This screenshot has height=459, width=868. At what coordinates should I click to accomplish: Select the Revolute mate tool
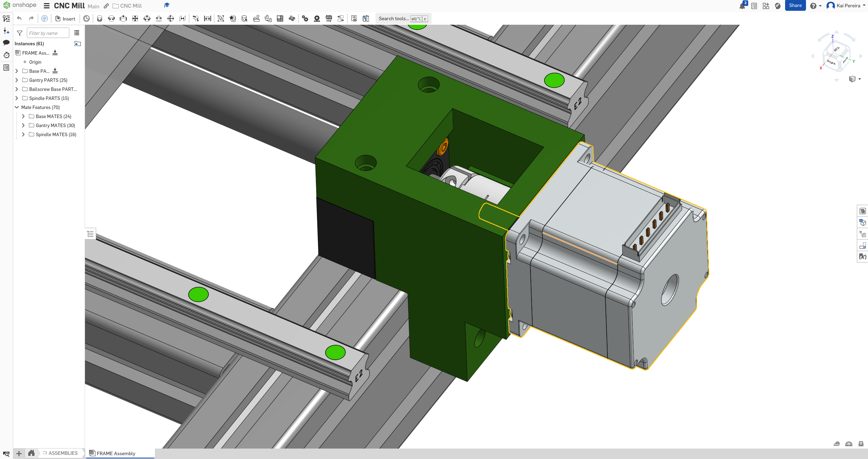coord(111,19)
